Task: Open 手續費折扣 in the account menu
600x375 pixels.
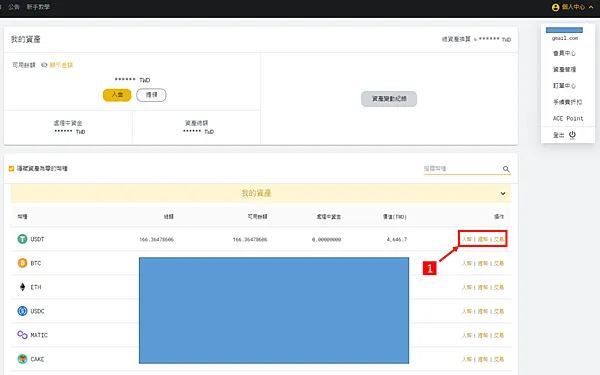Action: [x=567, y=102]
